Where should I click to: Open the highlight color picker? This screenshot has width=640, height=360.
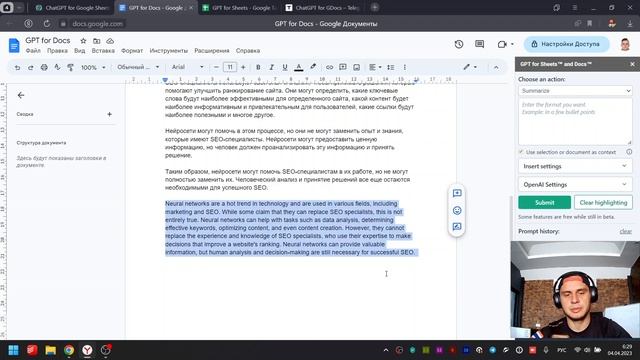click(x=313, y=67)
